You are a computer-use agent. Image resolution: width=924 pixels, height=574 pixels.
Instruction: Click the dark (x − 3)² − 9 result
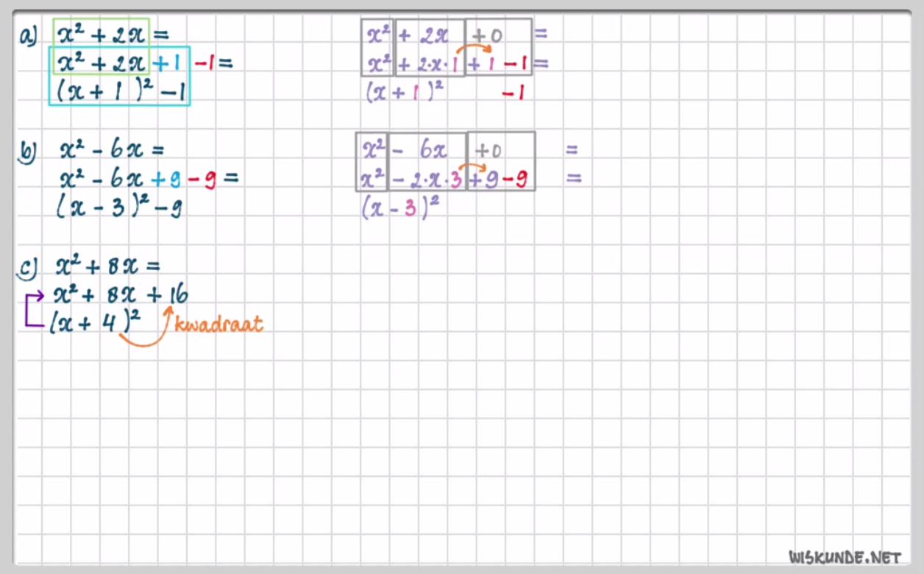click(119, 208)
